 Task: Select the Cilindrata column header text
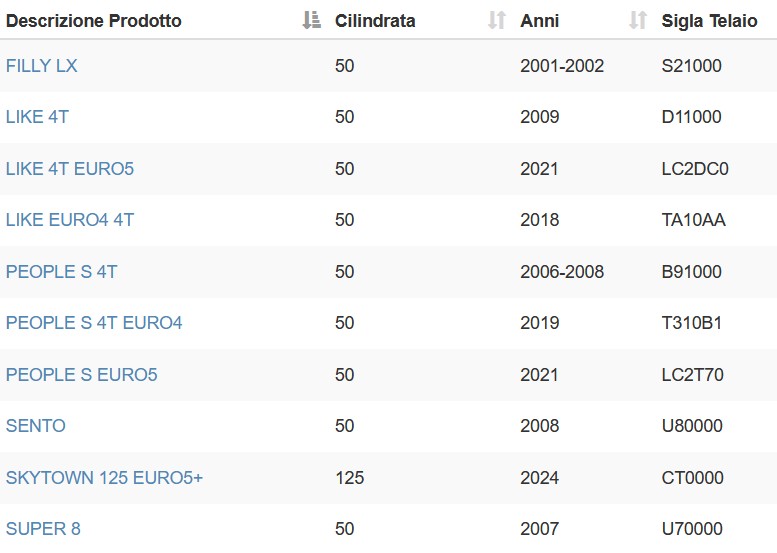point(375,21)
